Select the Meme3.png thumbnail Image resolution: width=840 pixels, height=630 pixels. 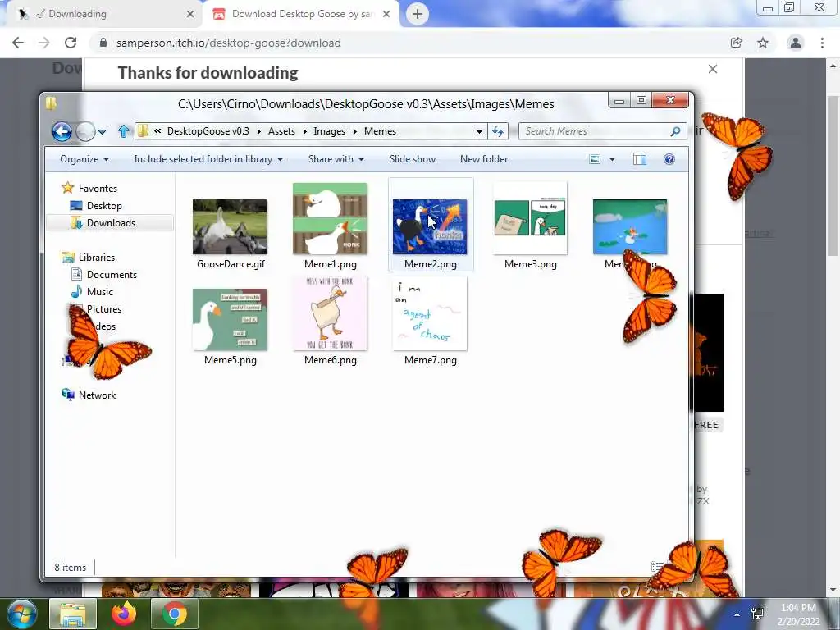click(x=530, y=217)
